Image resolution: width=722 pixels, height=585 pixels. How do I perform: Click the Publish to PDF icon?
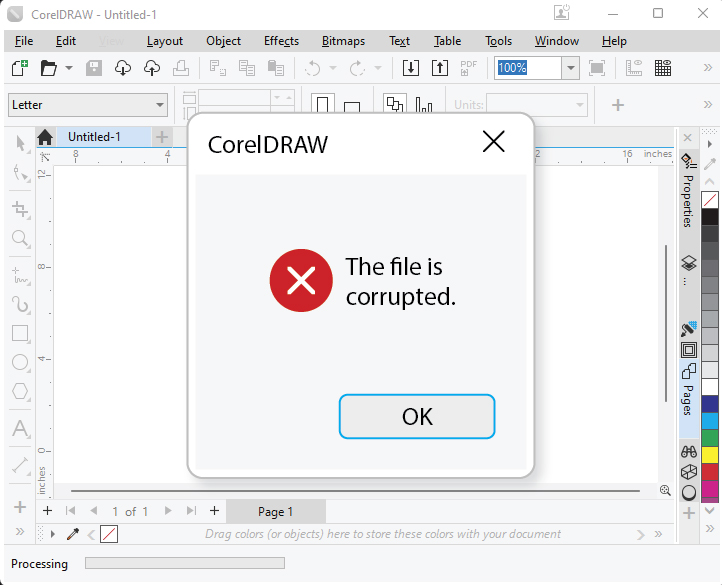[x=469, y=68]
